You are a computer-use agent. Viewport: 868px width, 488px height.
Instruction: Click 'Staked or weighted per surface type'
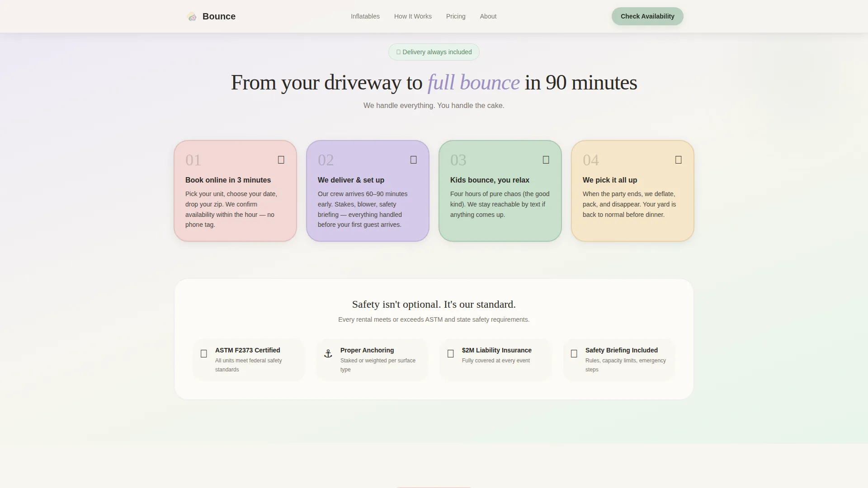click(x=378, y=365)
